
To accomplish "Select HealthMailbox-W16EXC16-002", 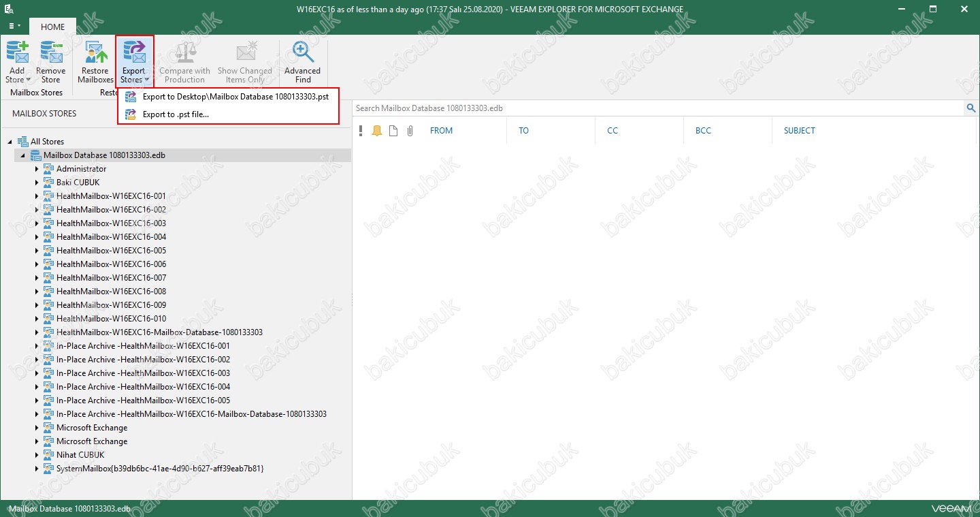I will point(111,210).
